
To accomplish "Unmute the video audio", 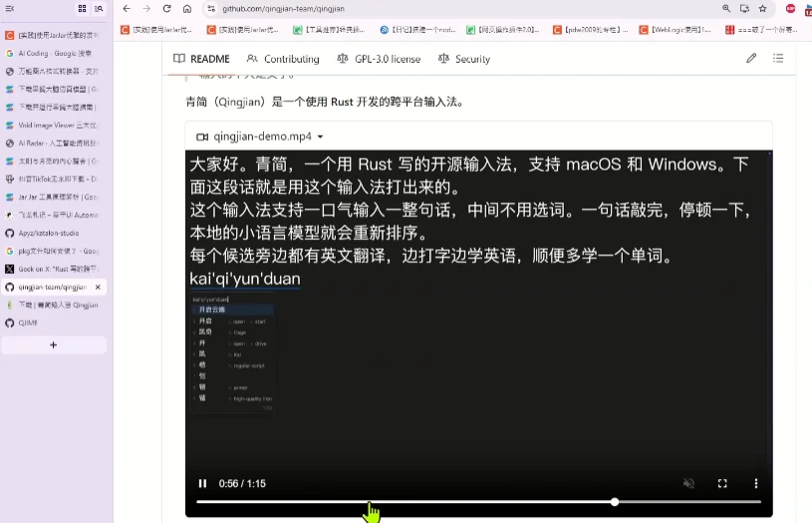I will pos(688,483).
